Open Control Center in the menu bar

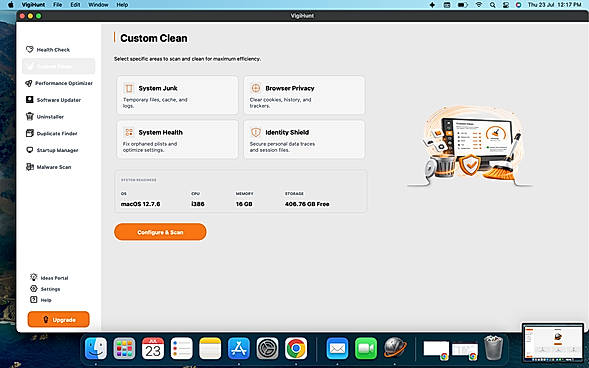pos(506,5)
